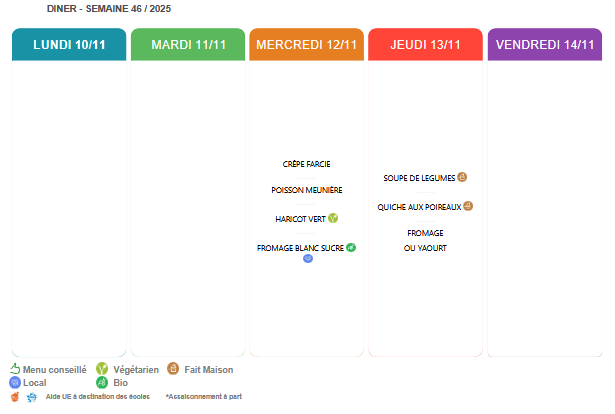
Task: Select the Vendredi 14/11 day header
Action: 544,45
